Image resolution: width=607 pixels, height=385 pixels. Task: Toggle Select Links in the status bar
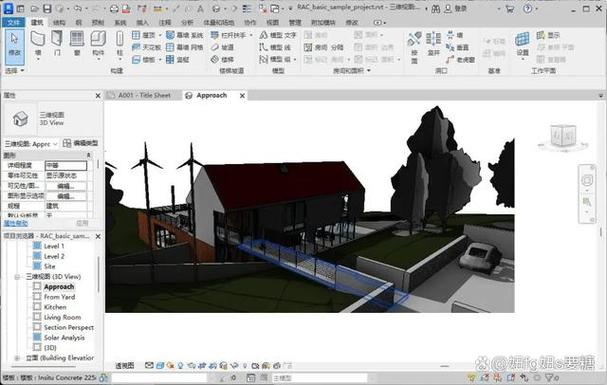(x=472, y=377)
